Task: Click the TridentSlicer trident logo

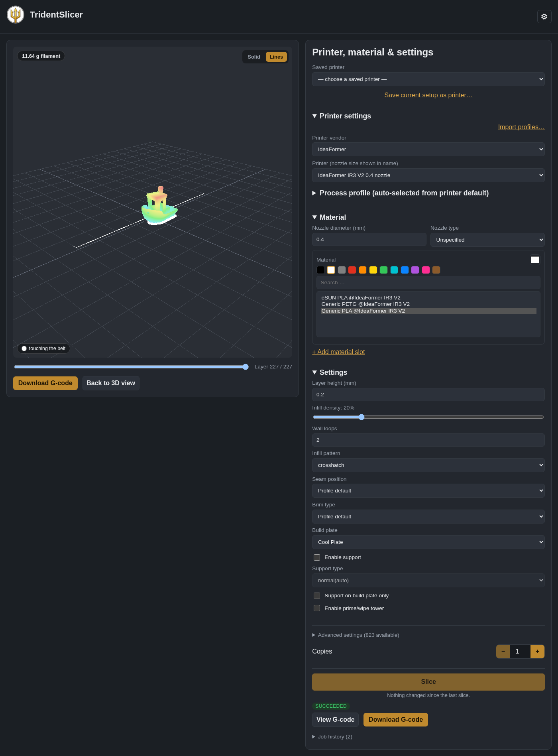Action: [x=16, y=15]
